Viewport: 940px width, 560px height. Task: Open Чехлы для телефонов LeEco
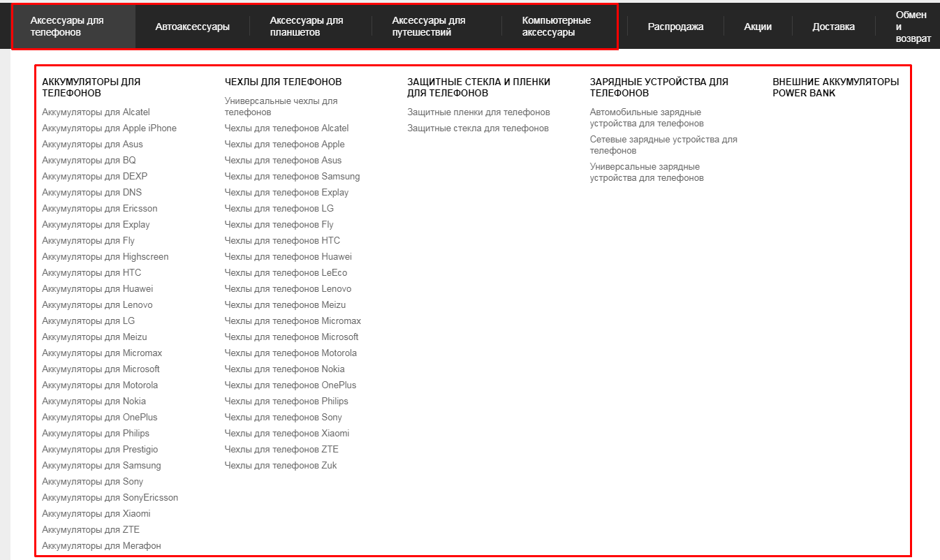(286, 272)
